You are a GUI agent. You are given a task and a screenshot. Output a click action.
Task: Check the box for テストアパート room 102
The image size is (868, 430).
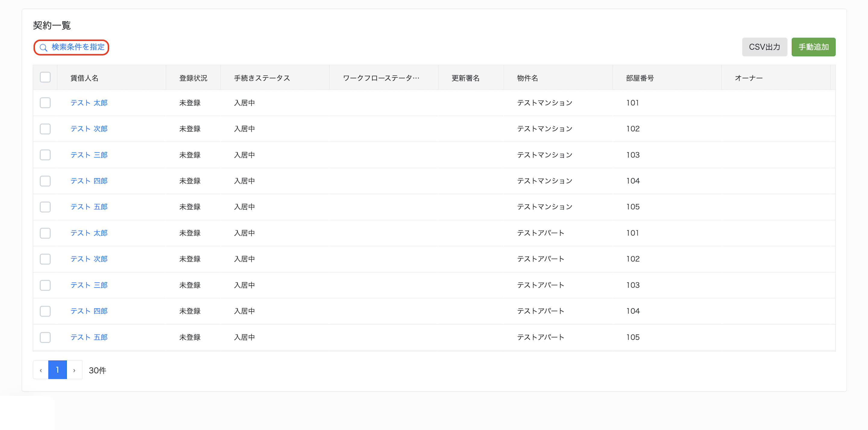[45, 259]
